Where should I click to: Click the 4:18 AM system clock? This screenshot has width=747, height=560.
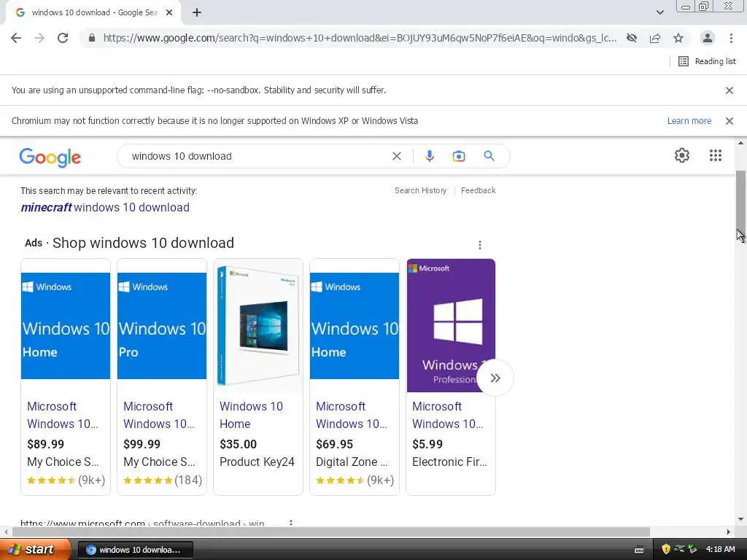720,550
